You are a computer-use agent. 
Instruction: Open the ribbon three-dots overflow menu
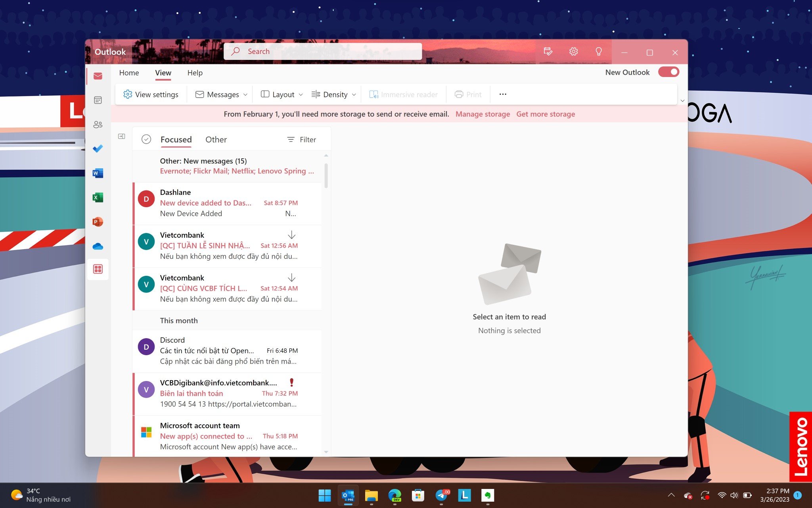503,94
